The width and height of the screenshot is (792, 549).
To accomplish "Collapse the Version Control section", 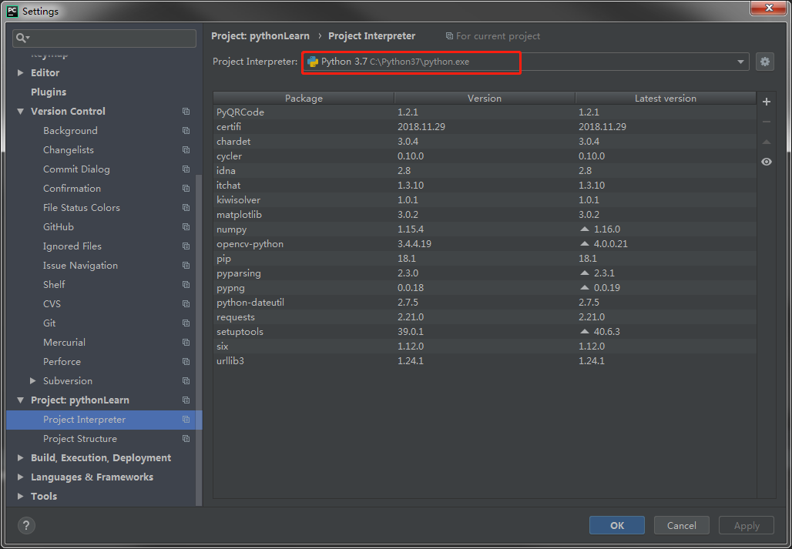I will click(x=20, y=111).
